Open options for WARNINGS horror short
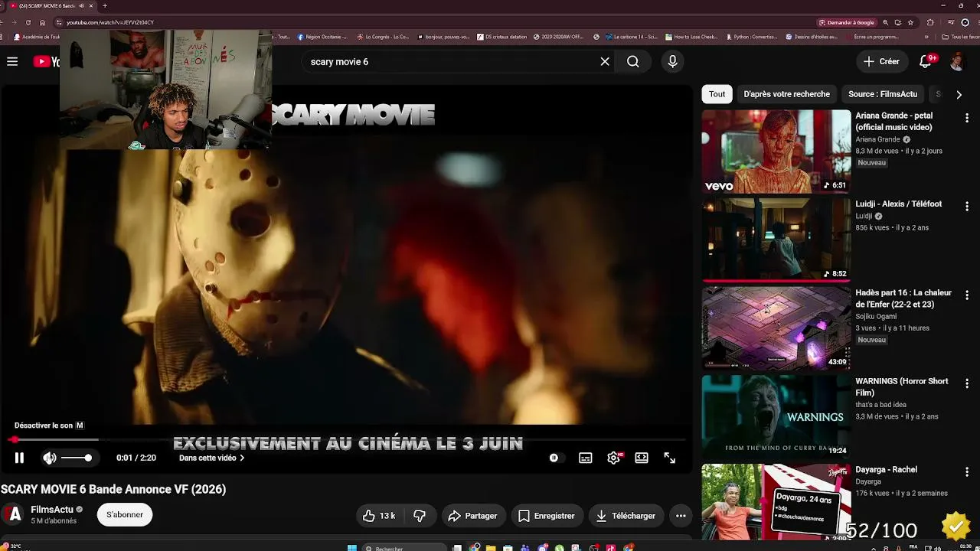This screenshot has height=551, width=980. [967, 383]
